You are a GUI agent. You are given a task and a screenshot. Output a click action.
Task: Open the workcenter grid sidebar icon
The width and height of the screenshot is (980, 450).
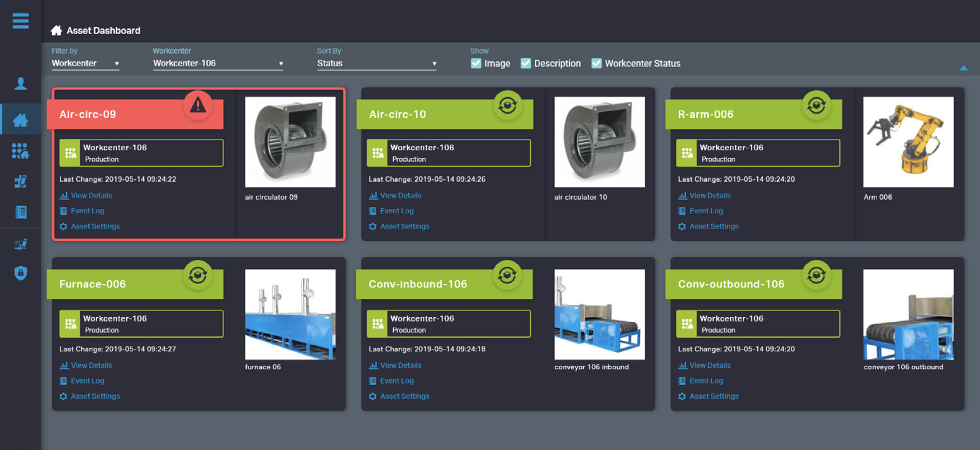coord(20,150)
